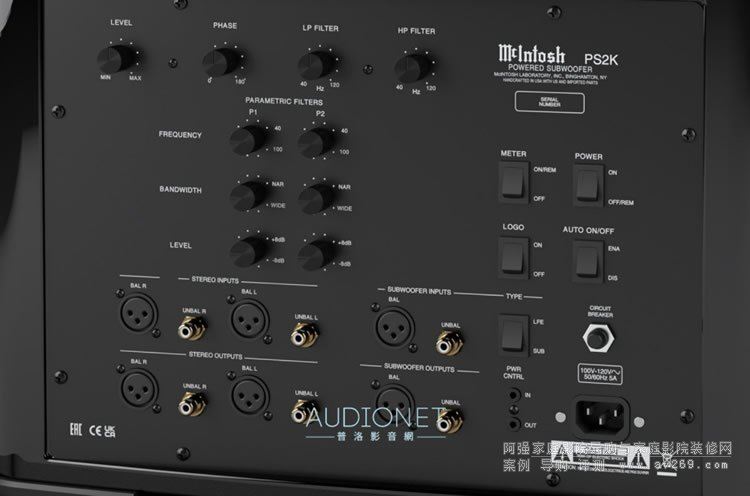Viewport: 750px width, 496px height.
Task: Click the LP FILTER knob
Action: tap(315, 66)
